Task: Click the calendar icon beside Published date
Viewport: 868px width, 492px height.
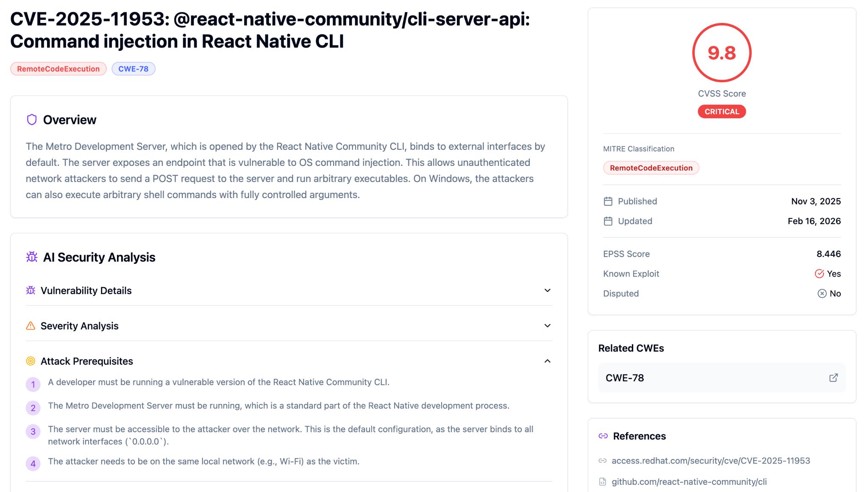Action: click(608, 201)
